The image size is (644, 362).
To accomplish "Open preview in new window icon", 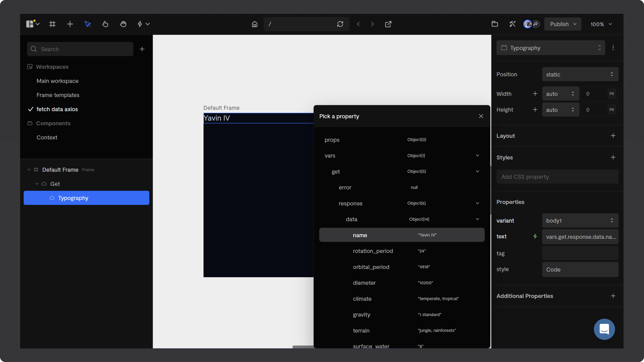I will point(388,24).
